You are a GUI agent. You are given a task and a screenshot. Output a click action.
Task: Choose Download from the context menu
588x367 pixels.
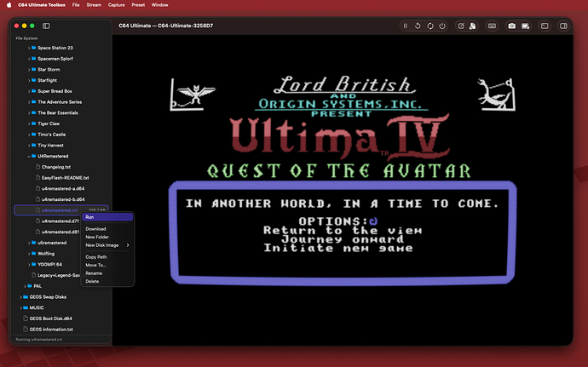107,229
